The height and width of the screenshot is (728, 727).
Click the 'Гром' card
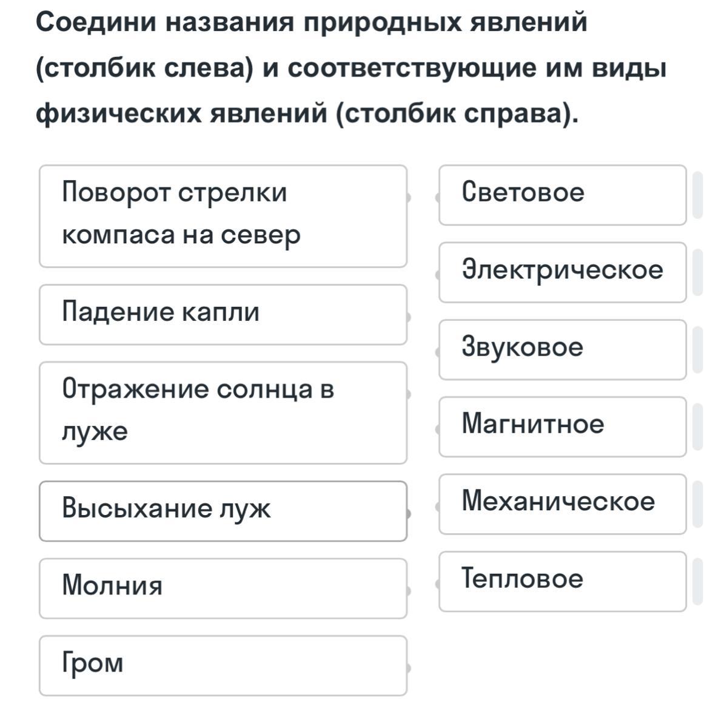point(223,665)
